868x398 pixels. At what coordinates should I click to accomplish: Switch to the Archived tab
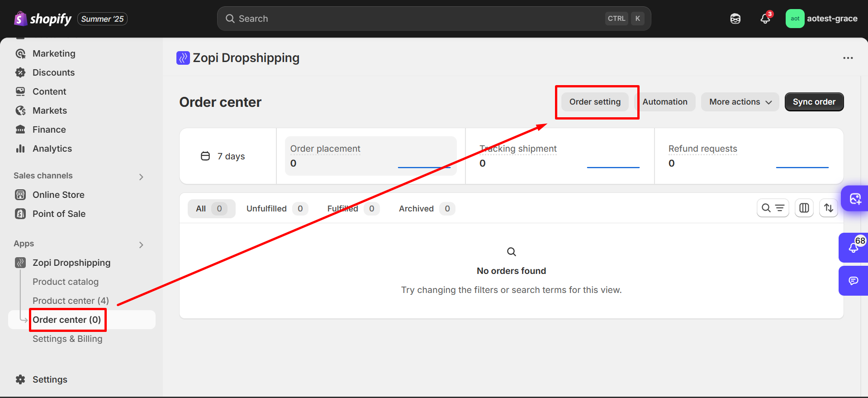coord(426,209)
